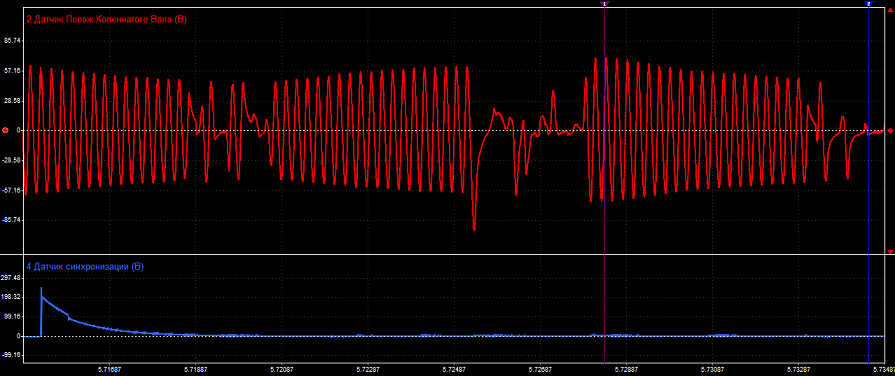Screen dimensions: 895x376
Task: Select channel 2 crankshaft position sensor label
Action: coord(107,19)
